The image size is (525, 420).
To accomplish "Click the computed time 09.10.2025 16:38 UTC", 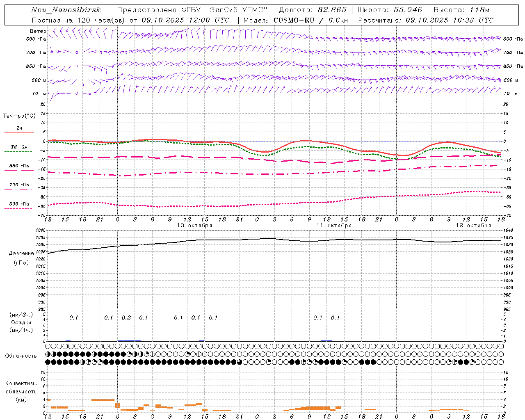I will click(x=450, y=20).
